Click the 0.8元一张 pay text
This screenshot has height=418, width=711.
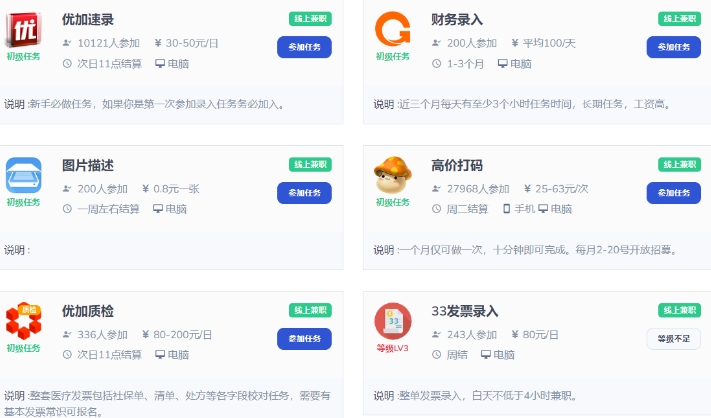pyautogui.click(x=176, y=189)
